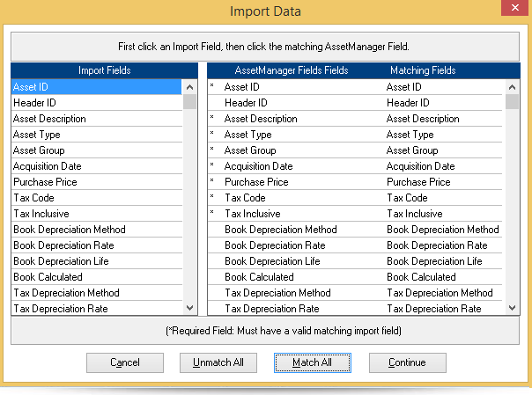Screen dimensions: 532x395
Task: Select 'Header ID' in Import Fields list
Action: [x=97, y=103]
